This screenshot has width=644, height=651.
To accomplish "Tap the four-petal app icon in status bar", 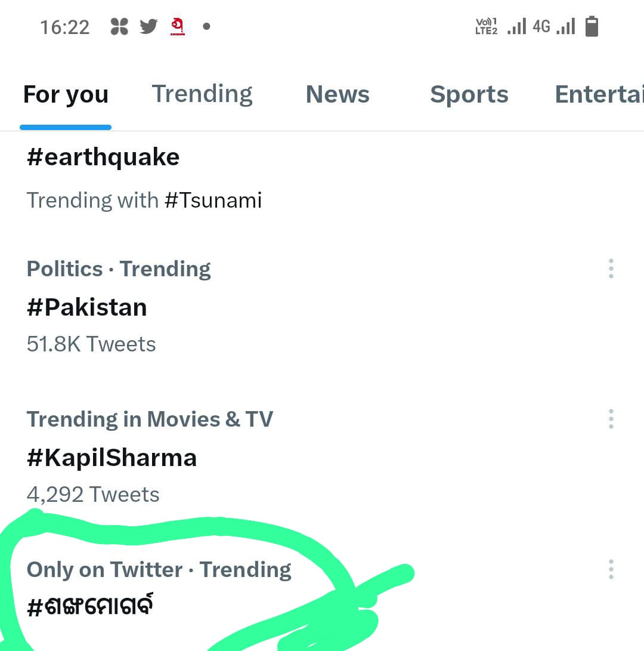I will point(119,27).
